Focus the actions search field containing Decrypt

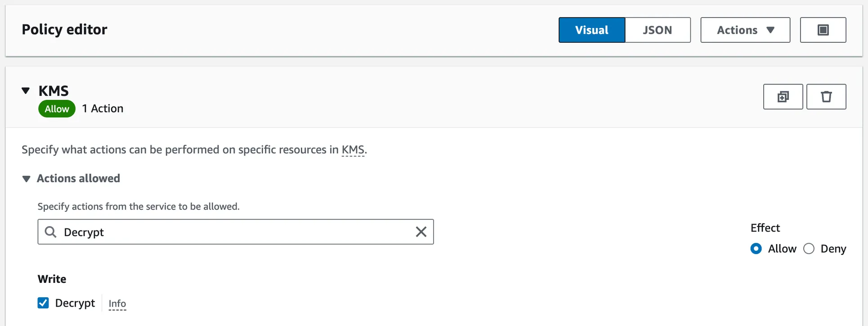(234, 232)
